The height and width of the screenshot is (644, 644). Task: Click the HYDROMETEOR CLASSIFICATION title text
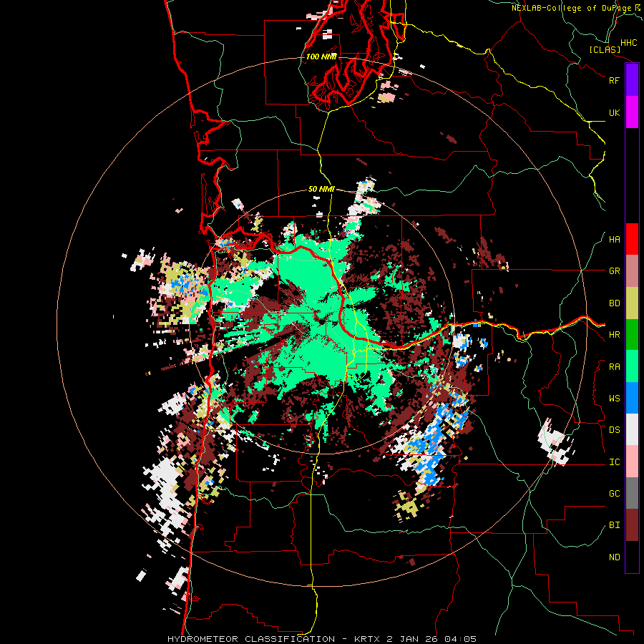pyautogui.click(x=251, y=639)
